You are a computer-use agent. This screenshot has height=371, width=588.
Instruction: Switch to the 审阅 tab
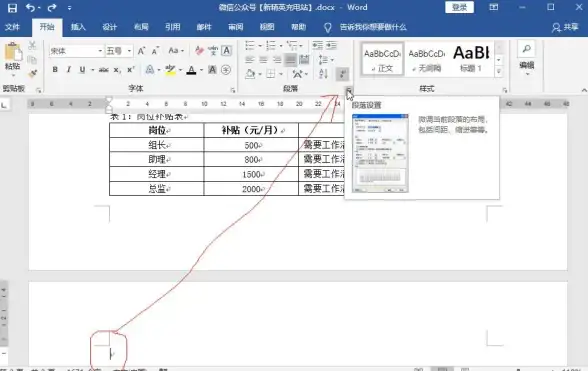(x=236, y=27)
